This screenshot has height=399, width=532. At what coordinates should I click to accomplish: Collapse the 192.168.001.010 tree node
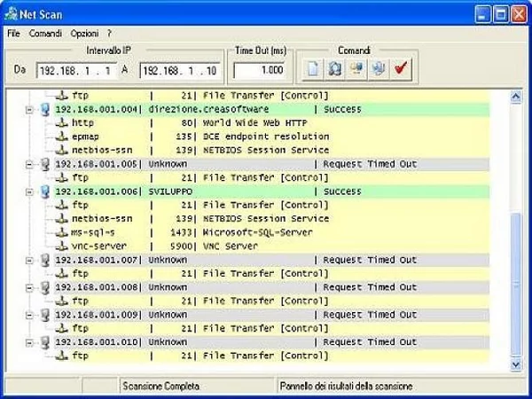pyautogui.click(x=29, y=342)
